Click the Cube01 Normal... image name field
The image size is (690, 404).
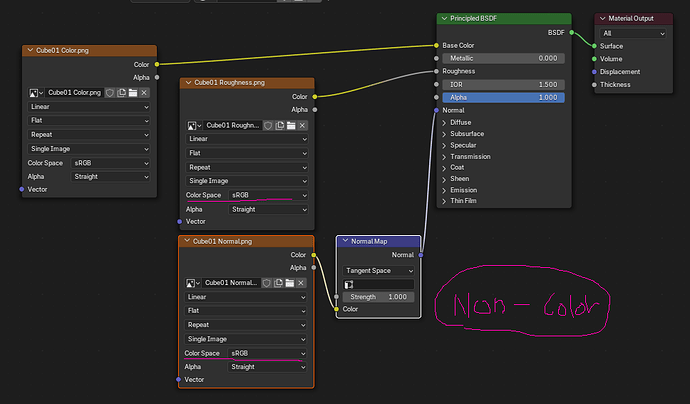[231, 283]
